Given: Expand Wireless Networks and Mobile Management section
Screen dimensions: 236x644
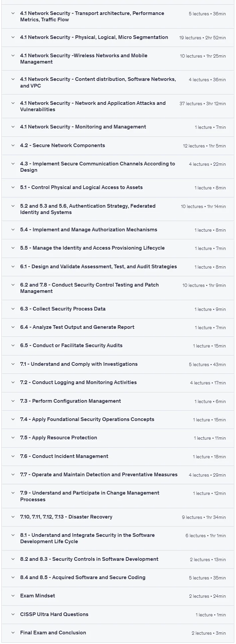Looking at the screenshot, I should [118, 59].
